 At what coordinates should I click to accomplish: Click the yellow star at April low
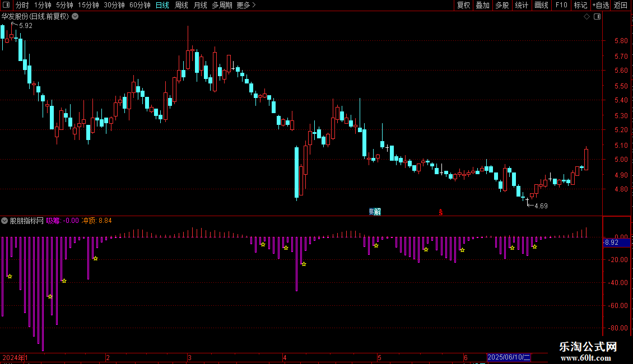304,264
